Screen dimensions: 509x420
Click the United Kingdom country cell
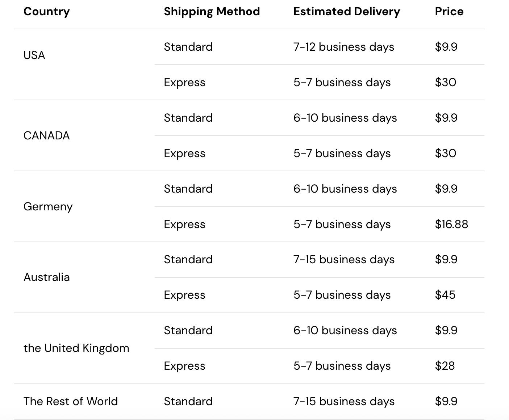(x=76, y=348)
